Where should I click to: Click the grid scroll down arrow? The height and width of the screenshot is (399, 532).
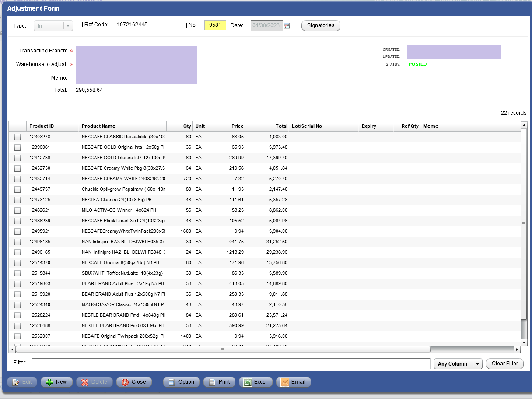524,342
